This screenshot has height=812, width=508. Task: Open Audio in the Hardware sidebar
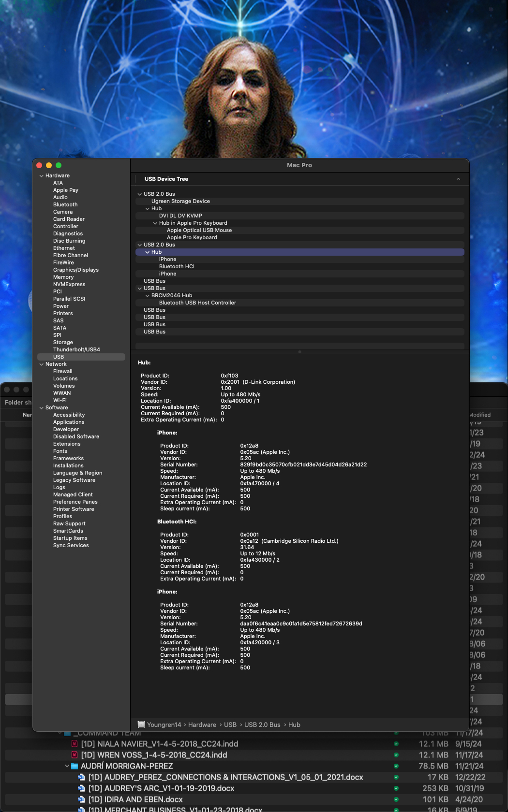click(x=60, y=197)
